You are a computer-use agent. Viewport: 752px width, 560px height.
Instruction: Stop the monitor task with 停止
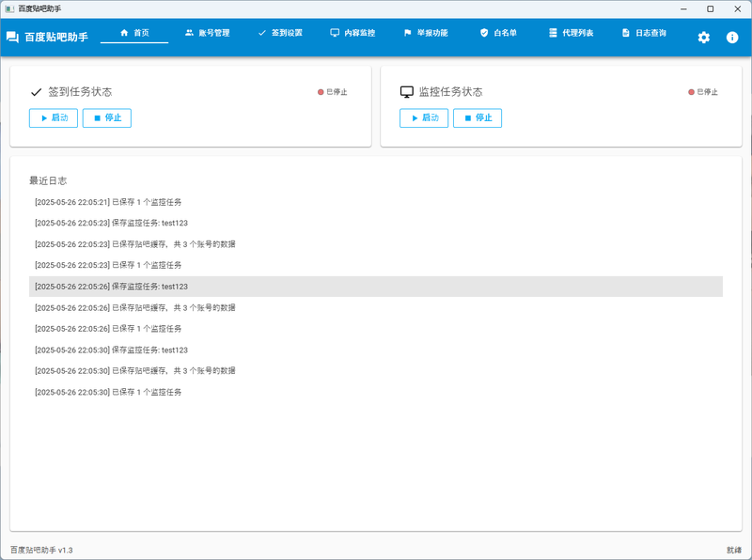(478, 118)
